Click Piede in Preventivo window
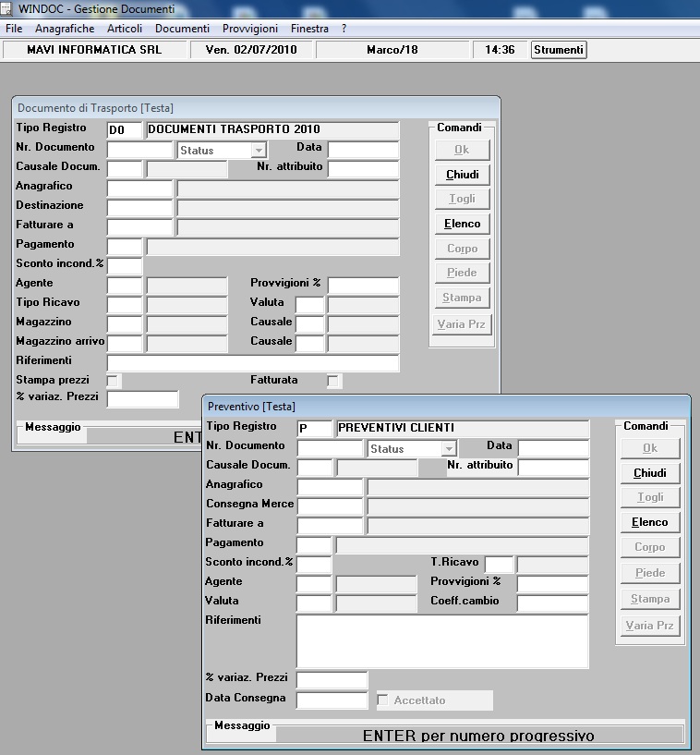Screen dimensions: 700x755 tap(650, 573)
